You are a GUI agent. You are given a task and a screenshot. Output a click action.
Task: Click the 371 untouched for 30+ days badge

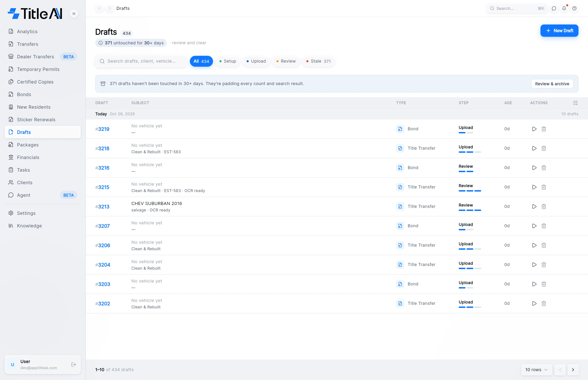click(131, 43)
